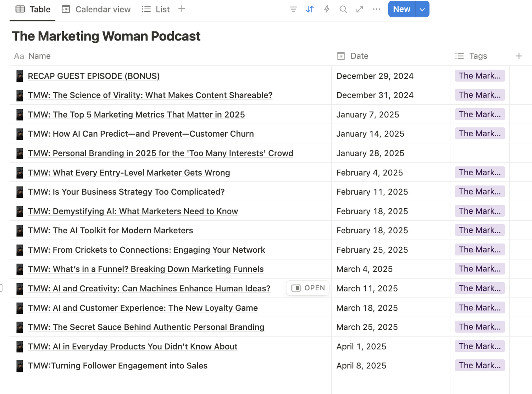Click the database title The Marketing Woman Podcast
The image size is (532, 394).
pos(106,36)
